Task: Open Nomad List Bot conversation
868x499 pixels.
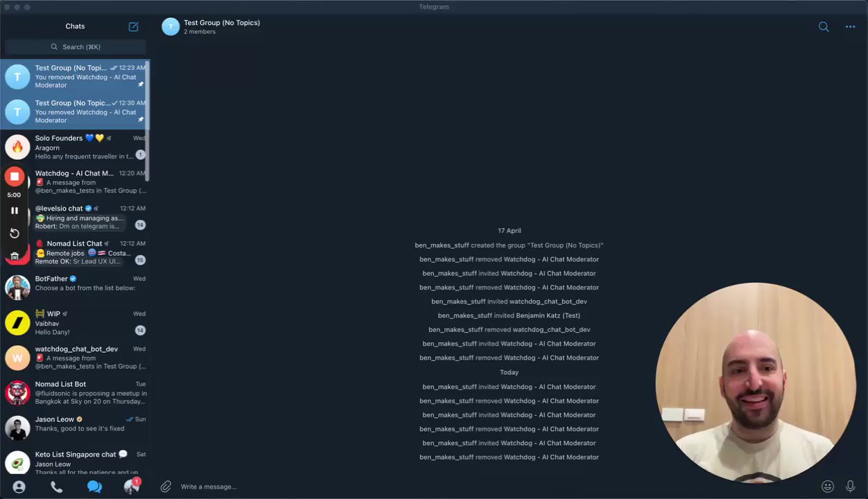Action: (x=75, y=393)
